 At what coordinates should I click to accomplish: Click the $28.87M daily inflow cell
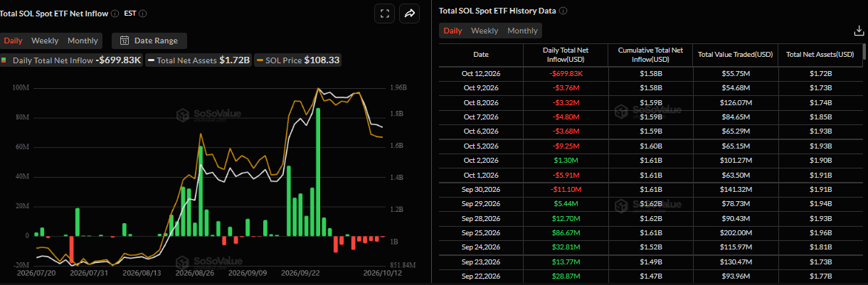[x=566, y=275]
